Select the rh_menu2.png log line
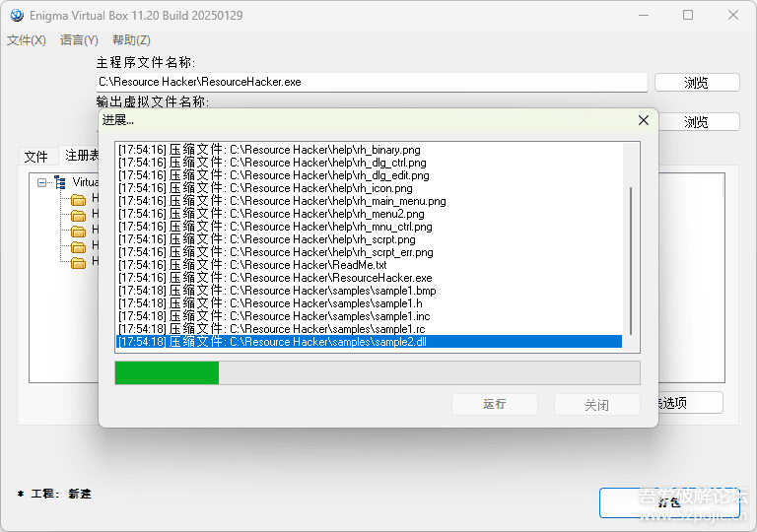The width and height of the screenshot is (757, 532). click(370, 214)
